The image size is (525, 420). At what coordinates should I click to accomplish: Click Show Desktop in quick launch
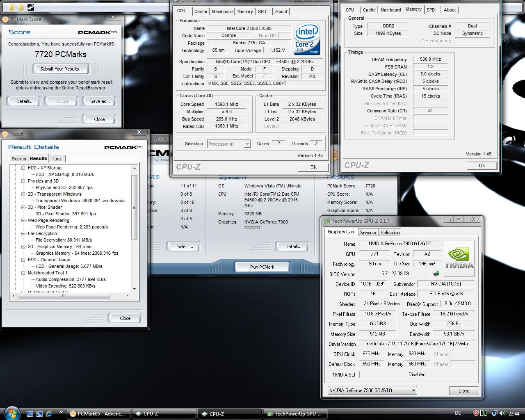(30, 414)
